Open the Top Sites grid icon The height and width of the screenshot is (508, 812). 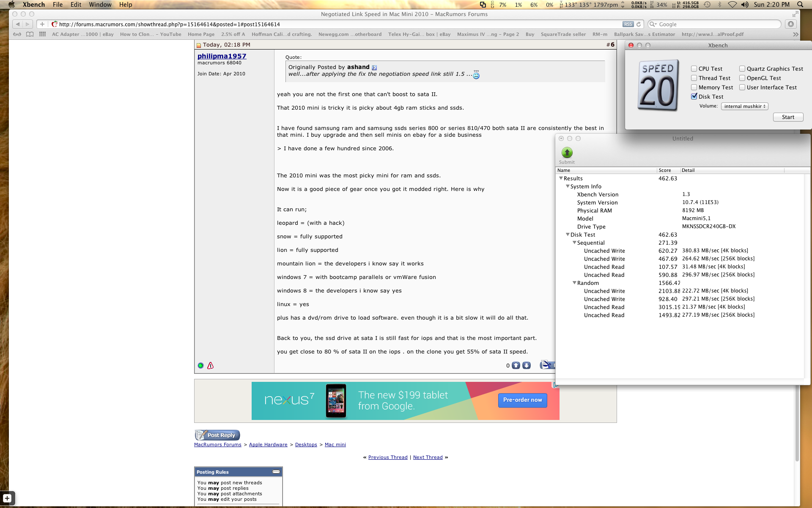(42, 34)
